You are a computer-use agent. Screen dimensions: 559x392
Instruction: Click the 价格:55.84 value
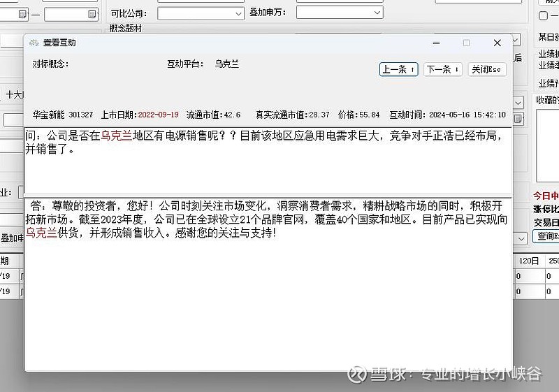359,115
